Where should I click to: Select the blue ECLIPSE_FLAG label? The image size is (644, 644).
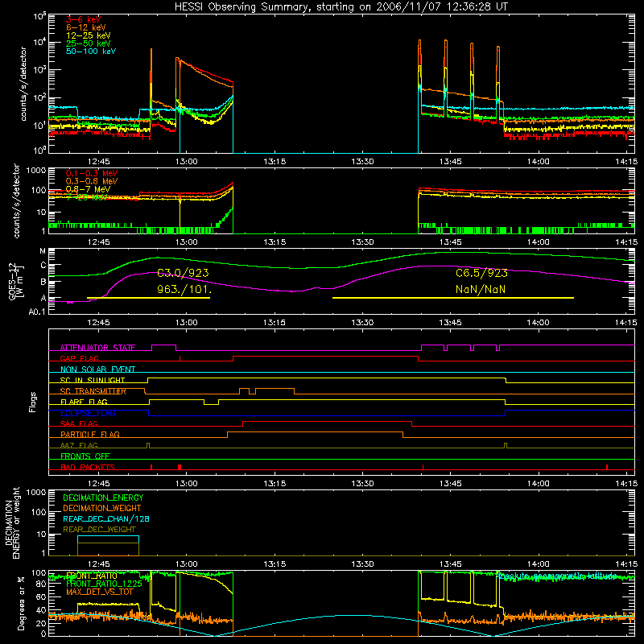(x=88, y=413)
